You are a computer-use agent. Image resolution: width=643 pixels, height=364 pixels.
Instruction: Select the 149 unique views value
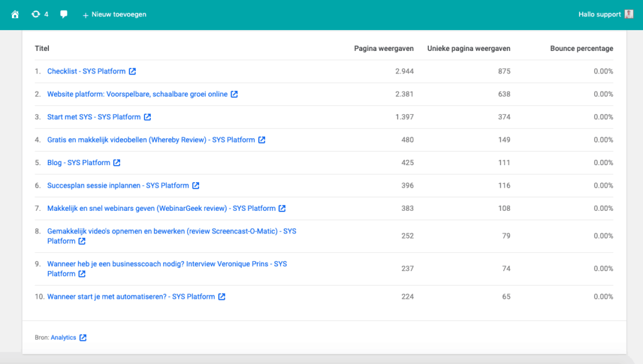[x=504, y=140]
